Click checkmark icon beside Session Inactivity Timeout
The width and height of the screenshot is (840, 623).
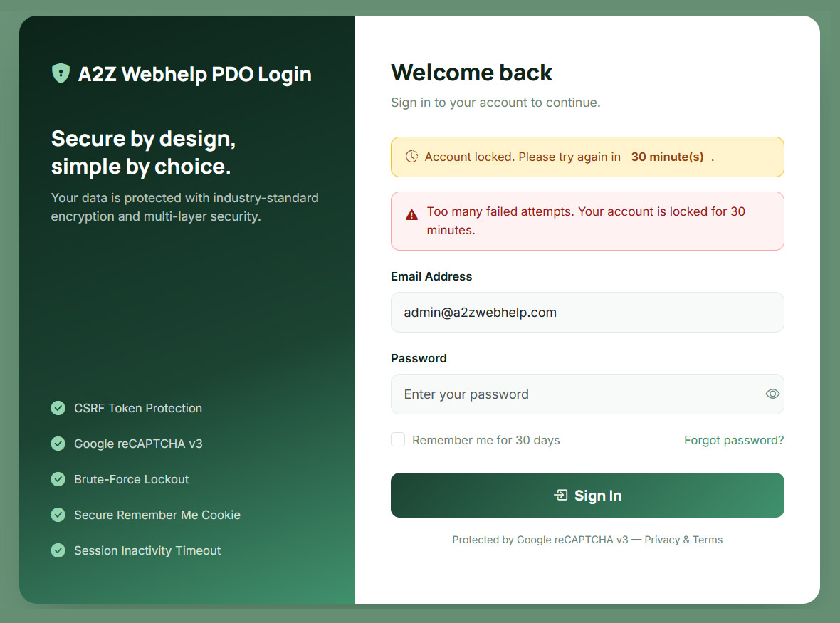(x=58, y=550)
